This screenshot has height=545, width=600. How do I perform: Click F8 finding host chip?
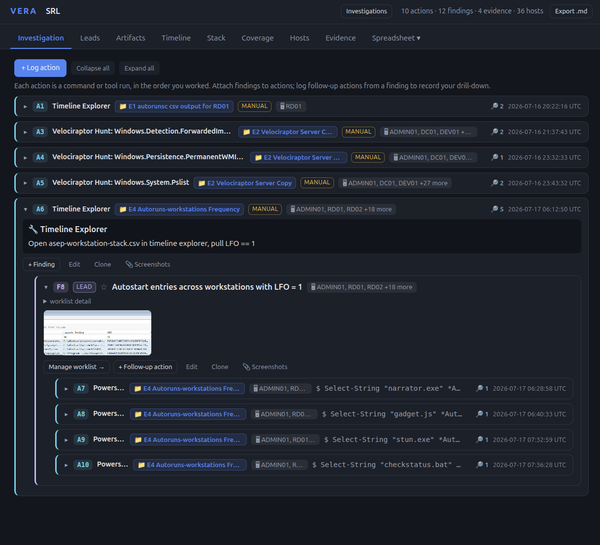362,287
